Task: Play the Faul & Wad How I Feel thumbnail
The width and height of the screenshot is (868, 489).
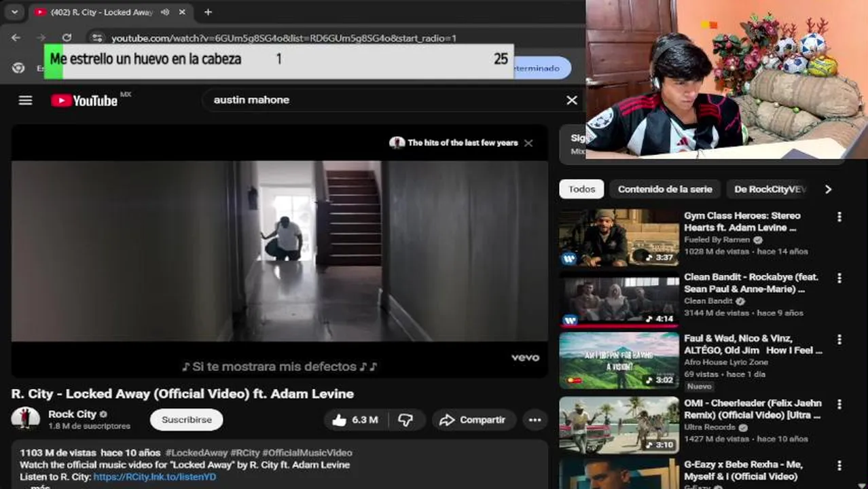Action: tap(619, 361)
